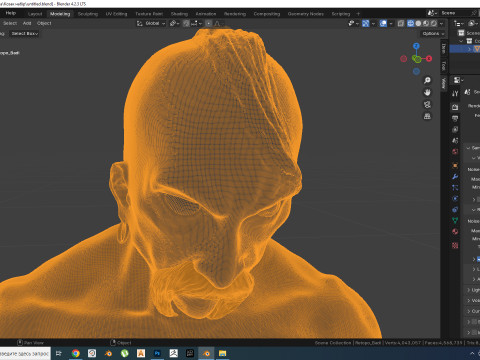Open Photoshop from the taskbar
Image resolution: width=480 pixels, height=360 pixels.
tap(157, 353)
